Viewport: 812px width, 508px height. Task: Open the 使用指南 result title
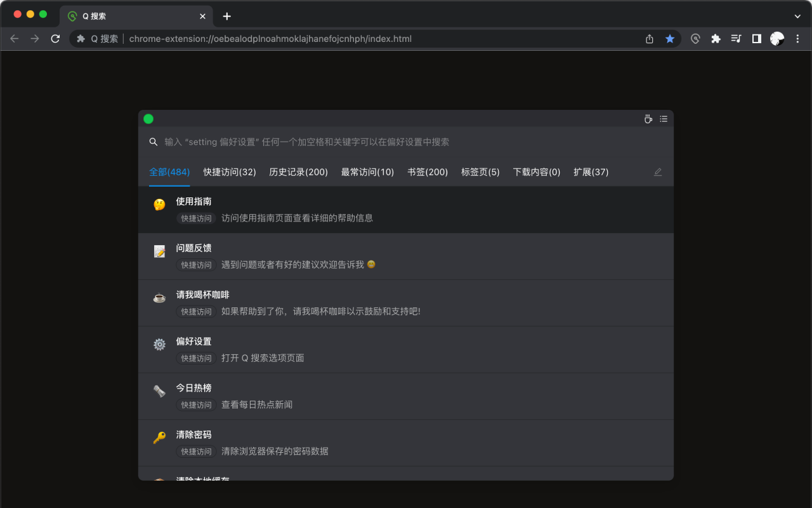pos(194,201)
